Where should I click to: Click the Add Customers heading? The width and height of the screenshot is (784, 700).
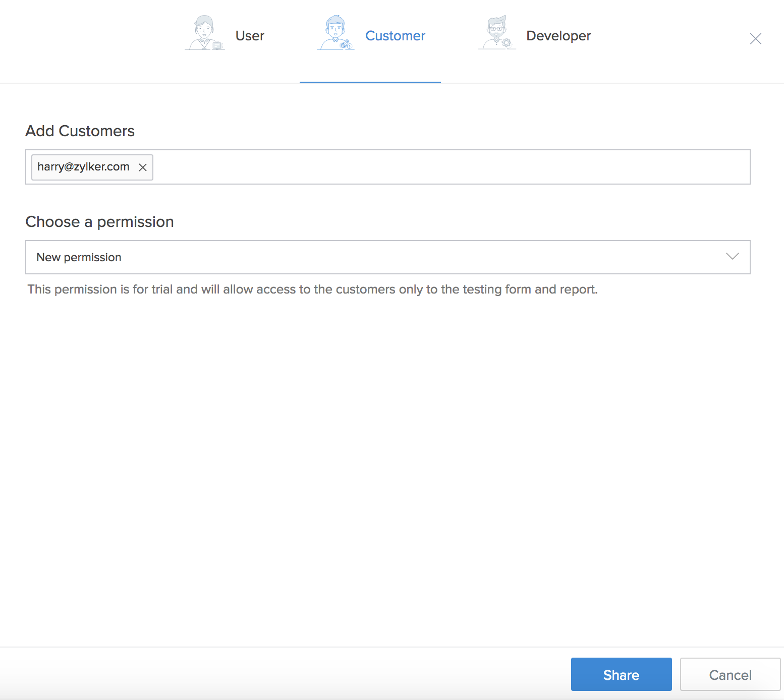[80, 131]
